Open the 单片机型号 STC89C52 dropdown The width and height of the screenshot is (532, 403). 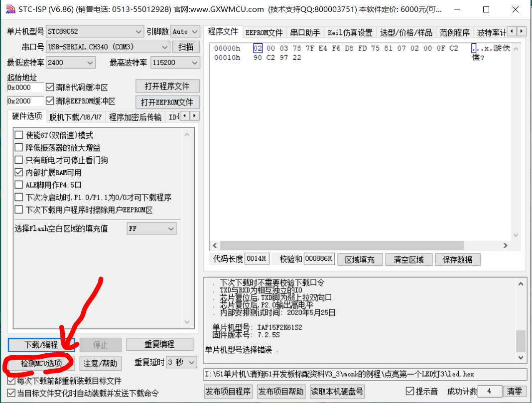pyautogui.click(x=139, y=31)
